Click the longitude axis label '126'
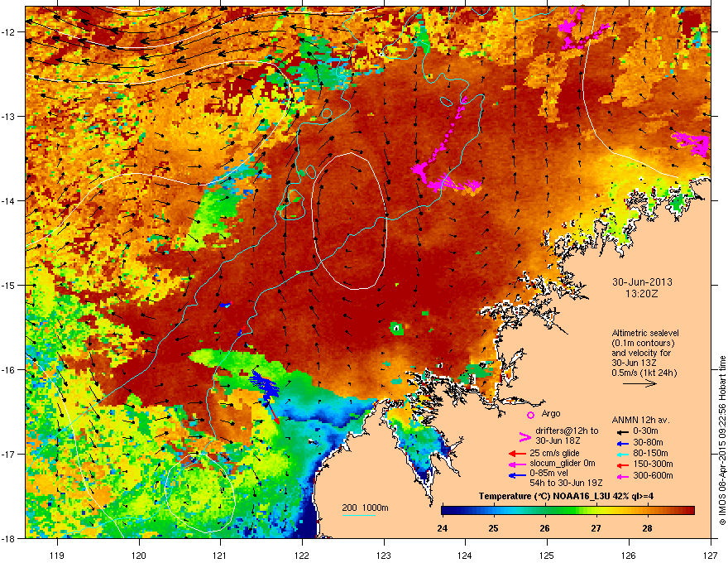The width and height of the screenshot is (728, 563). pos(629,555)
